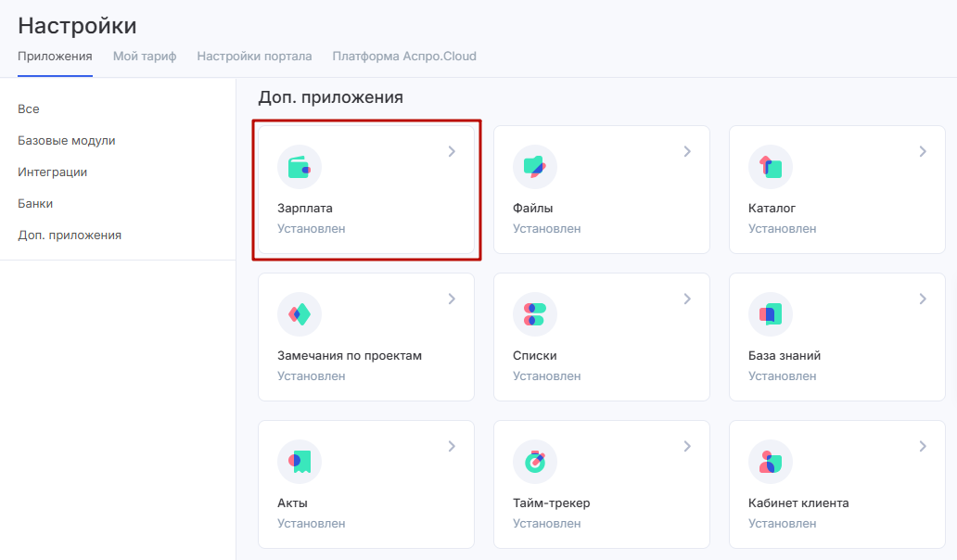Click the Тайм-трекер stopwatch icon
This screenshot has width=957, height=560.
pyautogui.click(x=534, y=462)
